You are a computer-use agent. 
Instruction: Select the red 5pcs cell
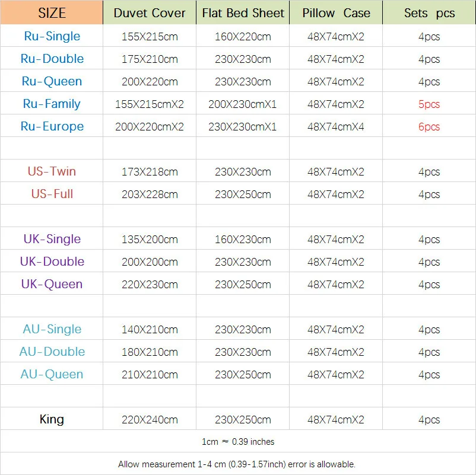coord(429,104)
